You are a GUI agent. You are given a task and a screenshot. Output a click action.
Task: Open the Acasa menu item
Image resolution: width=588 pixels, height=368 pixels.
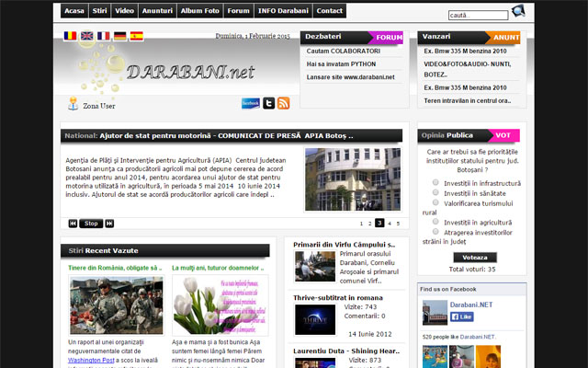[x=74, y=11]
